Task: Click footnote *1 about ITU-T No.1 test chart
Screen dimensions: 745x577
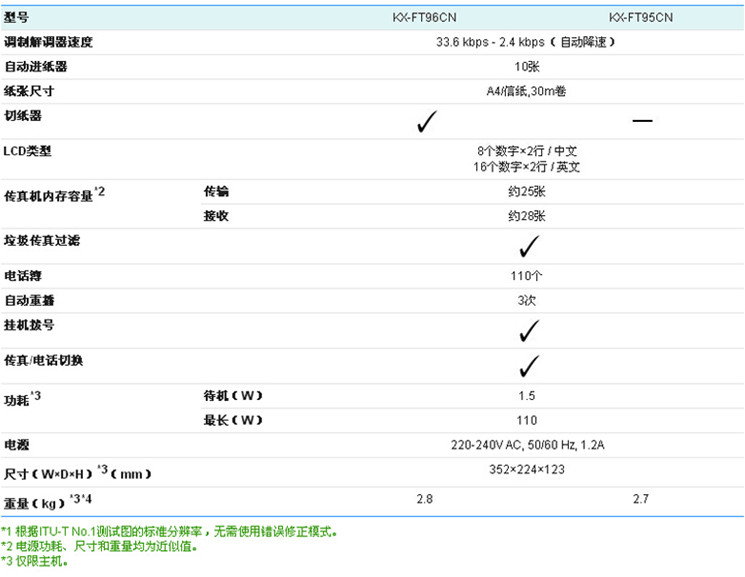Action: point(169,531)
